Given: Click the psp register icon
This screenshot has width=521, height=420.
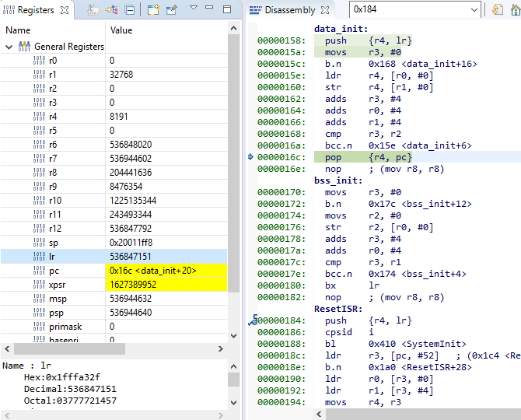Looking at the screenshot, I should [x=39, y=313].
